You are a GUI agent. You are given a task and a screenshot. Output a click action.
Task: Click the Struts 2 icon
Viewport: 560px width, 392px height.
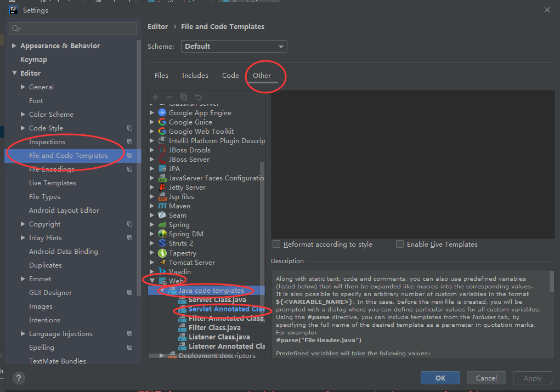[x=162, y=243]
